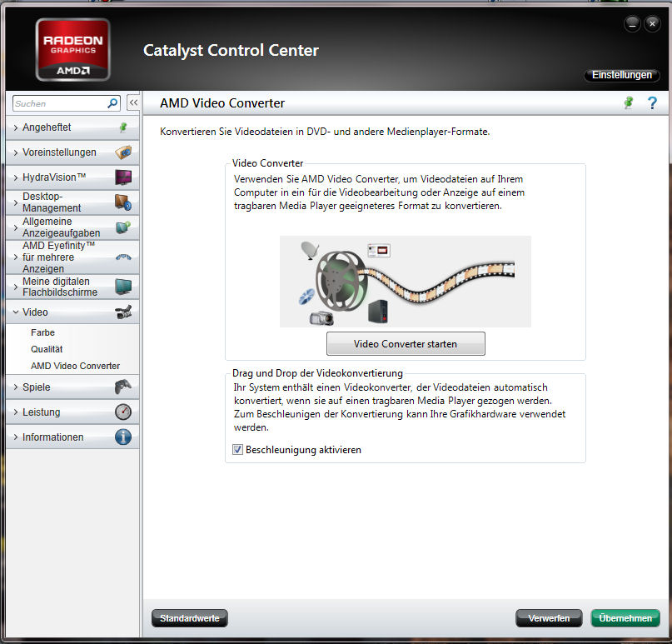Open the Qualität video page
Image resolution: width=672 pixels, height=644 pixels.
[x=47, y=349]
